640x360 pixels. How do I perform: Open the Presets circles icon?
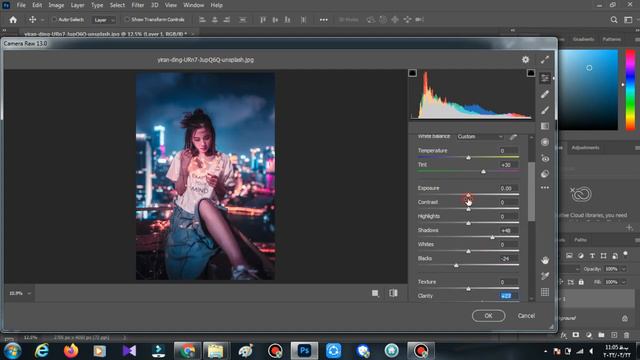tap(545, 174)
